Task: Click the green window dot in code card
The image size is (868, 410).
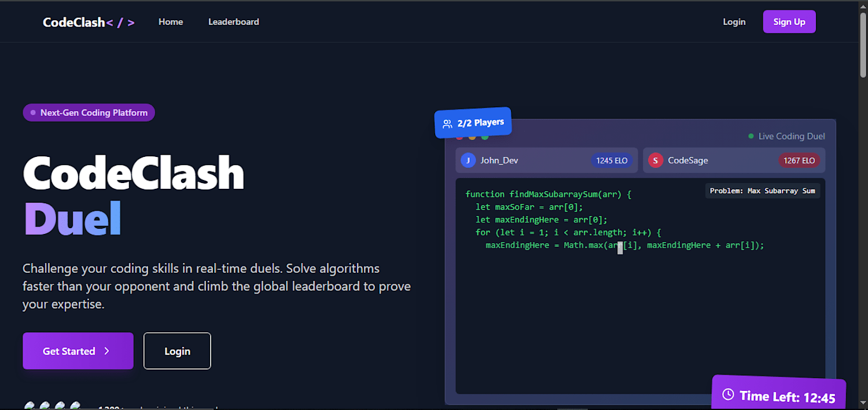Action: (x=485, y=137)
